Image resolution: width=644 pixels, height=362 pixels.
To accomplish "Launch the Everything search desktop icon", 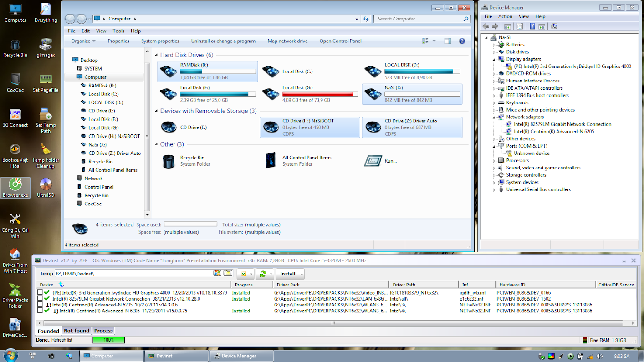I will point(46,13).
